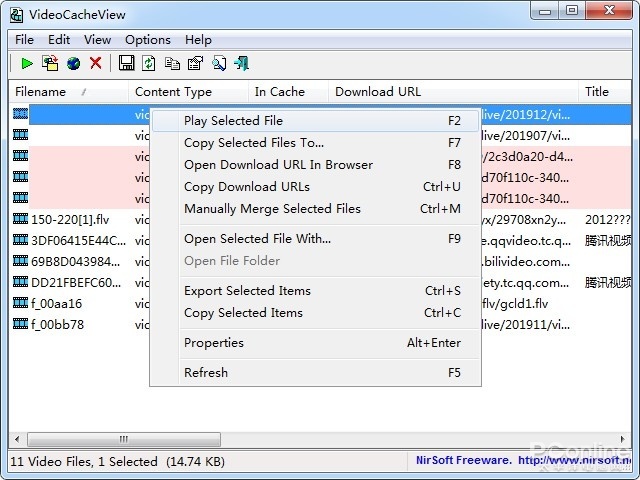This screenshot has height=480, width=640.
Task: Choose Play Selected File from context menu
Action: [233, 121]
